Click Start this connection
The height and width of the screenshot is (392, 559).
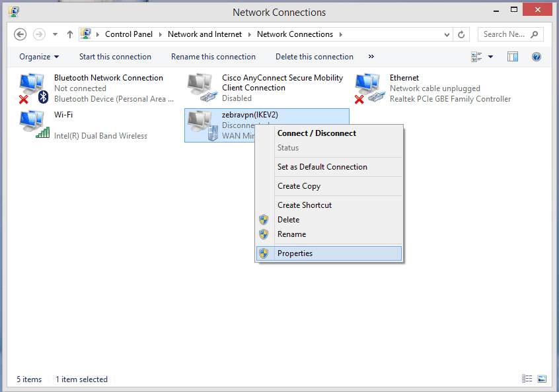coord(115,57)
